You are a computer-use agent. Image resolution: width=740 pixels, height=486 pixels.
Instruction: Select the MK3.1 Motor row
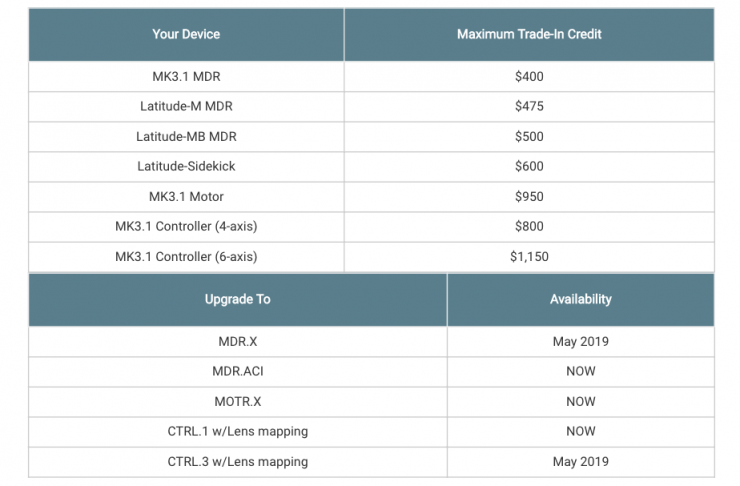point(186,196)
